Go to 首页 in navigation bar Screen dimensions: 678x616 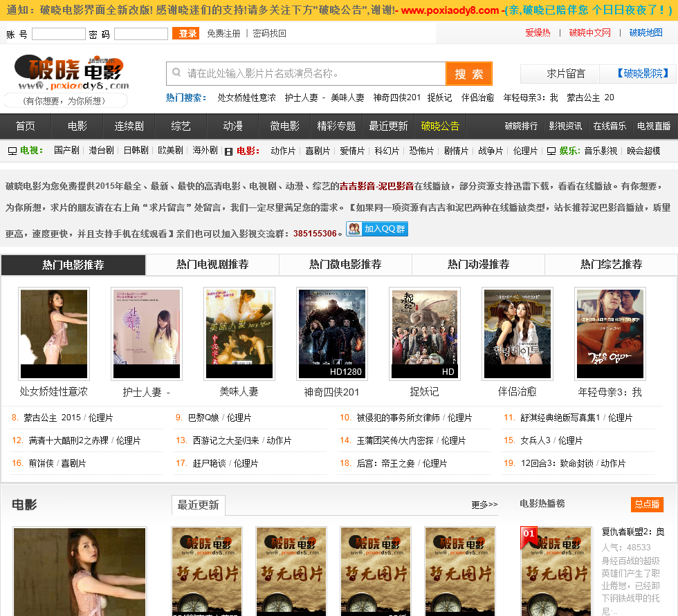click(x=26, y=126)
